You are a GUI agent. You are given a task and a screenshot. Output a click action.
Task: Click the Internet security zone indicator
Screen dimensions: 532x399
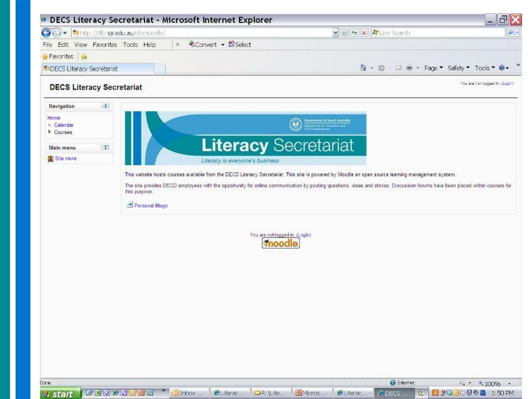click(x=403, y=383)
